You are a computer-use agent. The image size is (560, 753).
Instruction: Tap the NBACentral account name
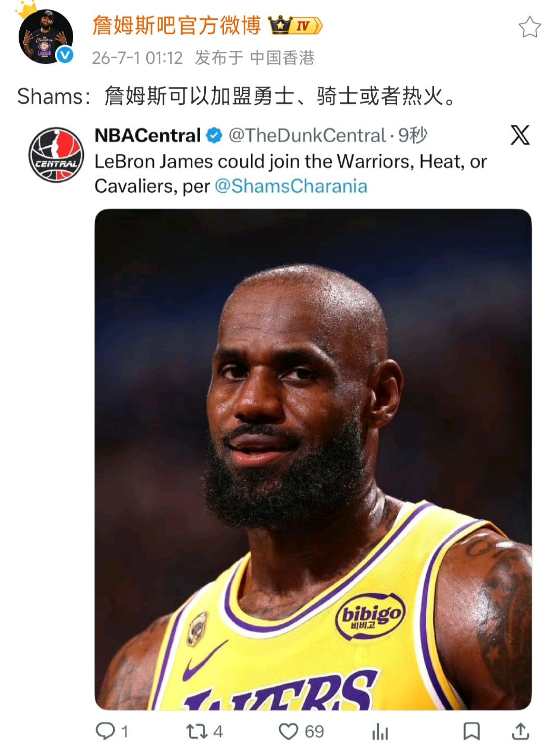147,136
